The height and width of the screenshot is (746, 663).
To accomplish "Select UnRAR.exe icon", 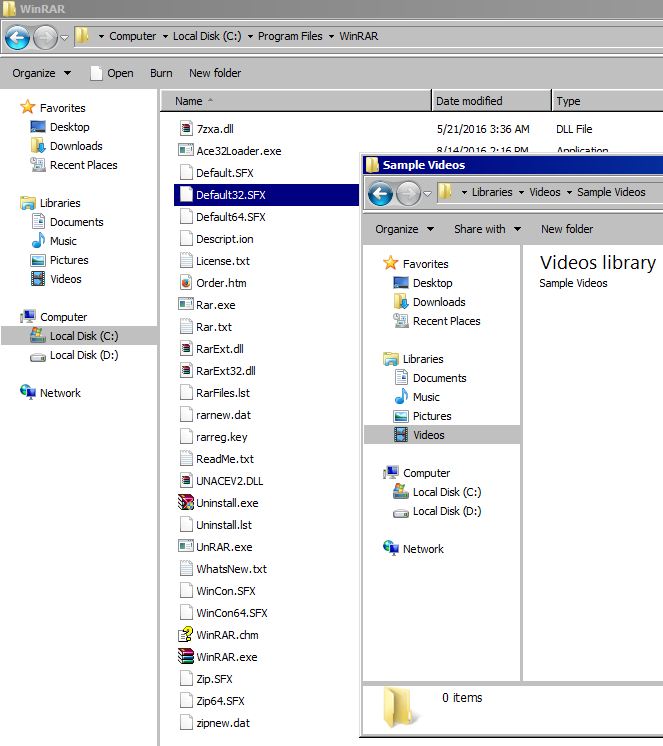I will 185,546.
